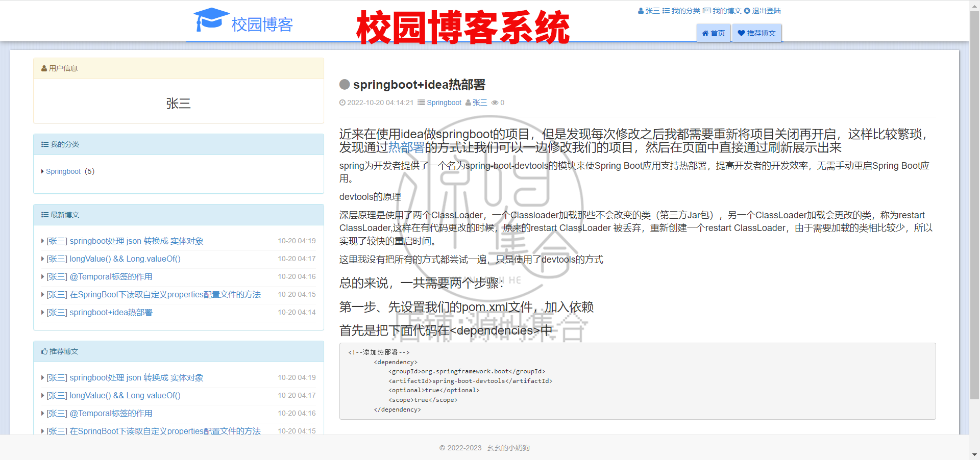This screenshot has width=980, height=460.
Task: Click the logout icon for 退出登陆
Action: click(x=747, y=11)
